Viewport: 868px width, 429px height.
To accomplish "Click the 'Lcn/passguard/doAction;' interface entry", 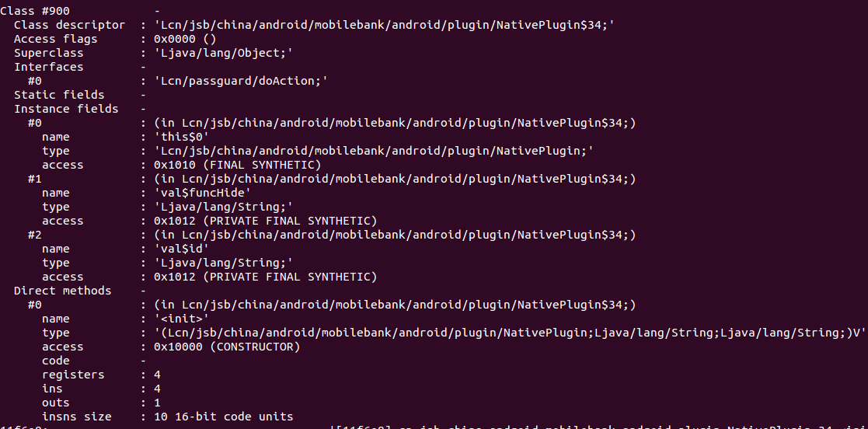I will pyautogui.click(x=242, y=81).
